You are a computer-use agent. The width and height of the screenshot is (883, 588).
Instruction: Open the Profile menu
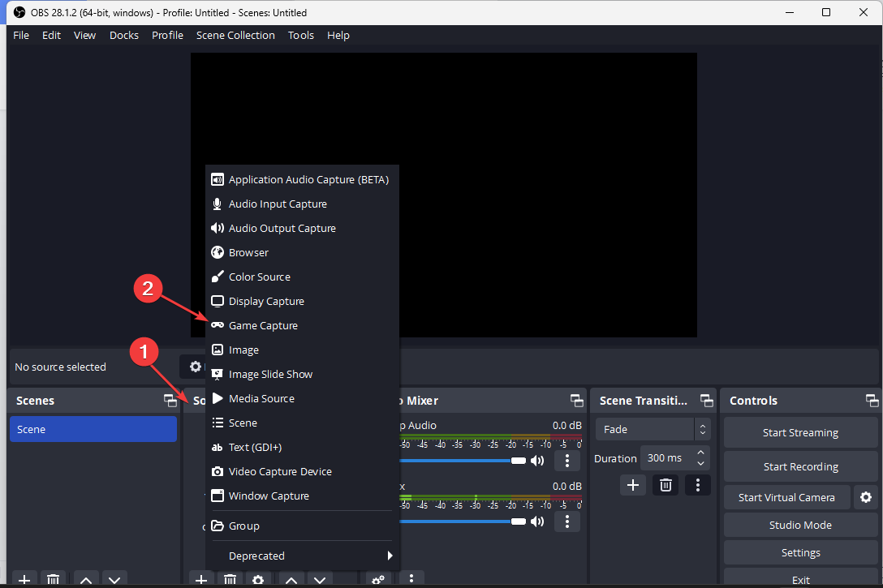point(167,35)
